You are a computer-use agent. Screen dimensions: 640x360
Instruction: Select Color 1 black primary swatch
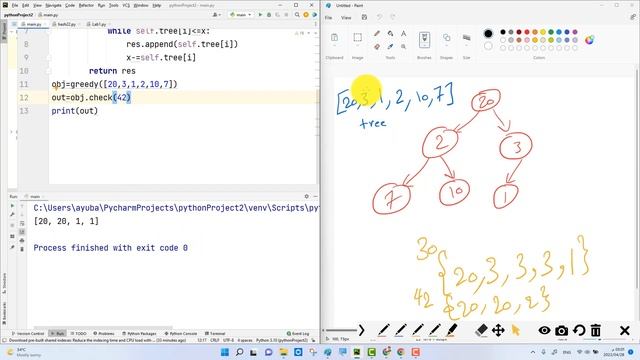tap(488, 33)
